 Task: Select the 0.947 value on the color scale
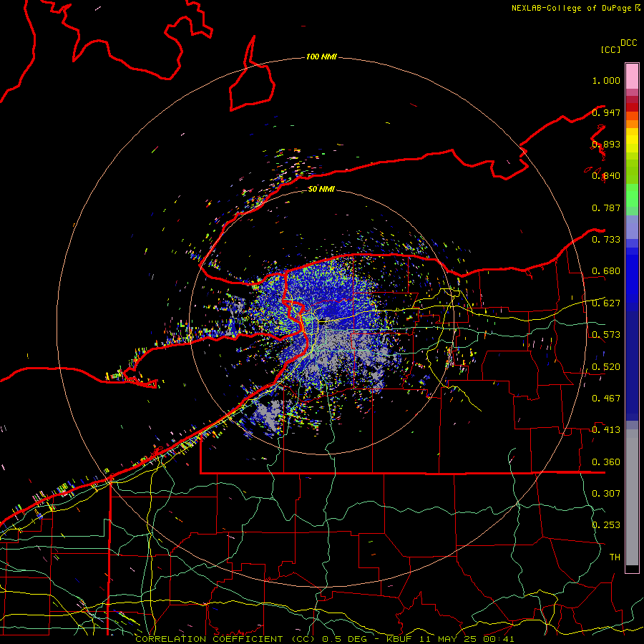tap(606, 112)
